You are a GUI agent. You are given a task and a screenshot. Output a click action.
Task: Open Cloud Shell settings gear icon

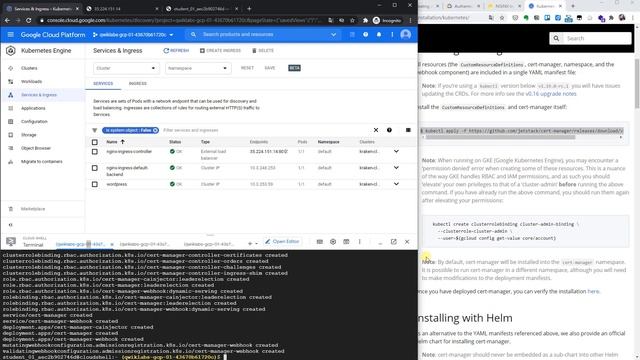[333, 242]
